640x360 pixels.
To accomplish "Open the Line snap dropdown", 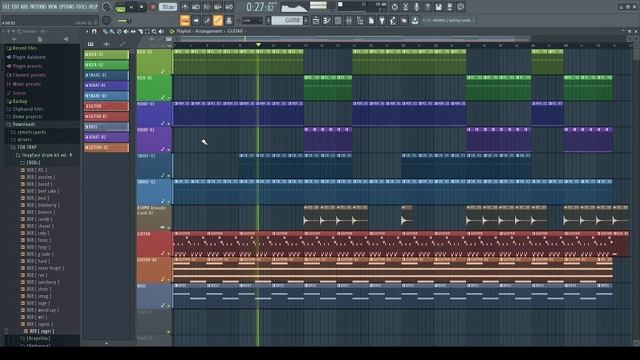I will click(252, 20).
